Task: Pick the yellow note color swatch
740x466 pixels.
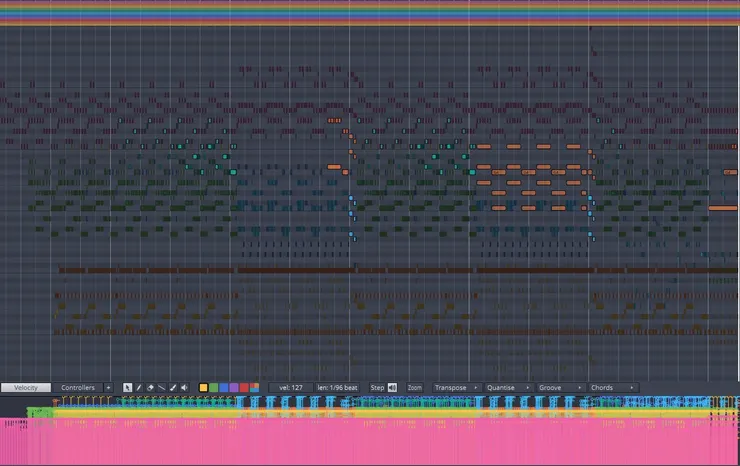Action: (203, 388)
